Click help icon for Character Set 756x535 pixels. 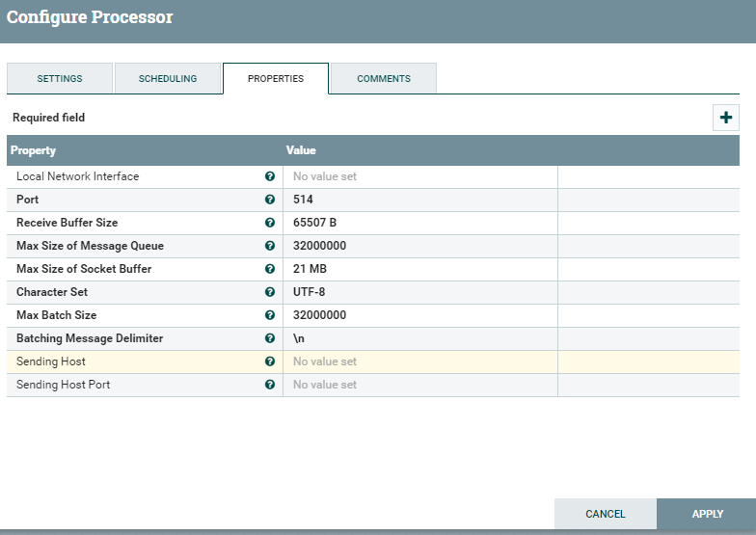270,292
